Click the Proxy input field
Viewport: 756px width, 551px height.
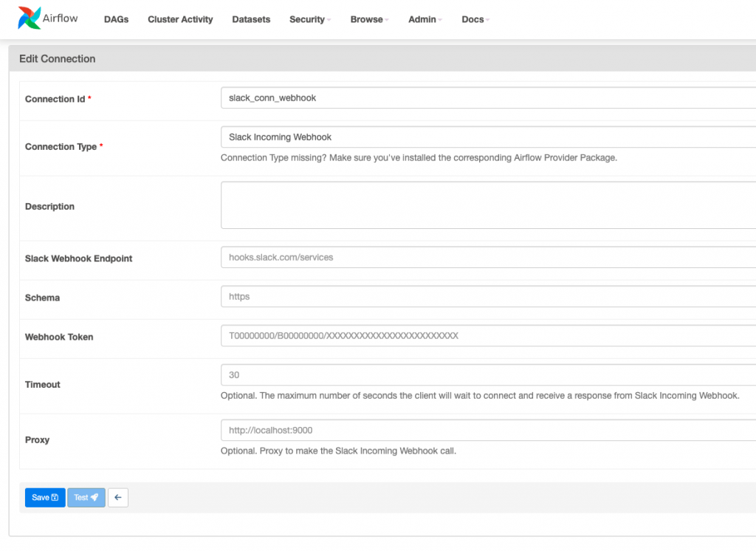[487, 430]
